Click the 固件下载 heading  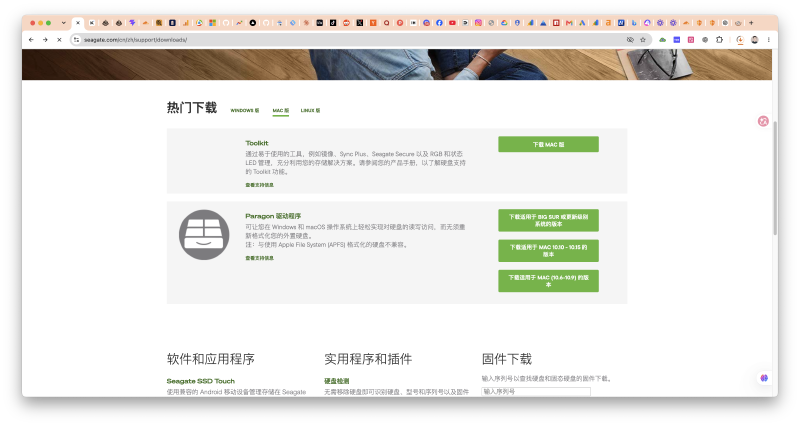[507, 359]
